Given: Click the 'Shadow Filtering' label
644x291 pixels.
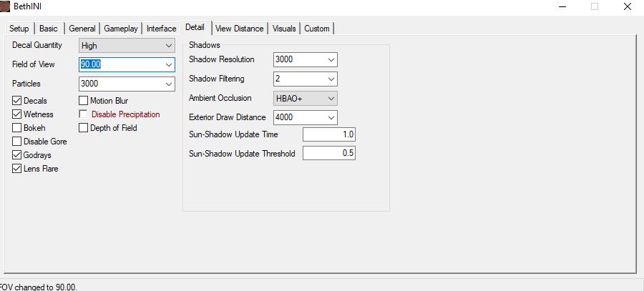Looking at the screenshot, I should tap(216, 79).
